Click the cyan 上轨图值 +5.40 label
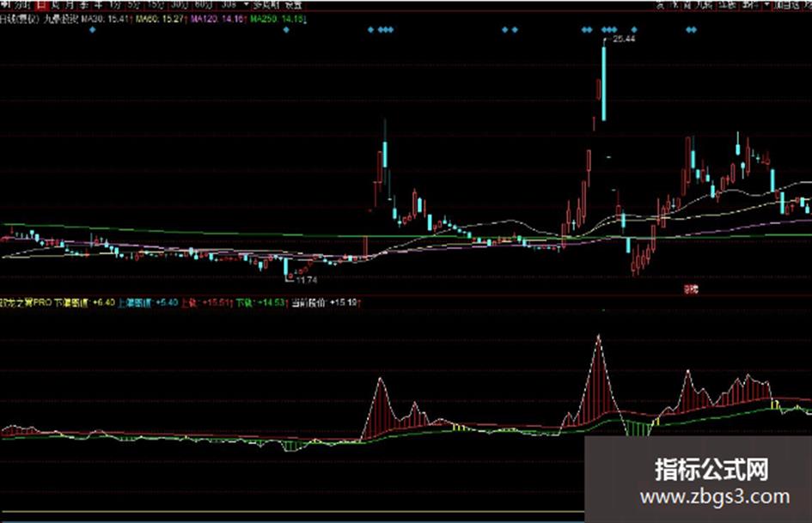 coord(148,302)
